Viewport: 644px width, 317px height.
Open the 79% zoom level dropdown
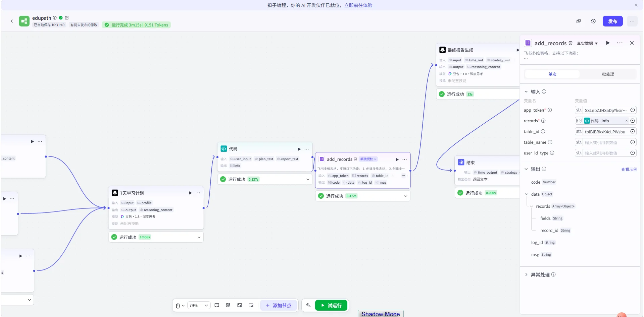point(199,306)
